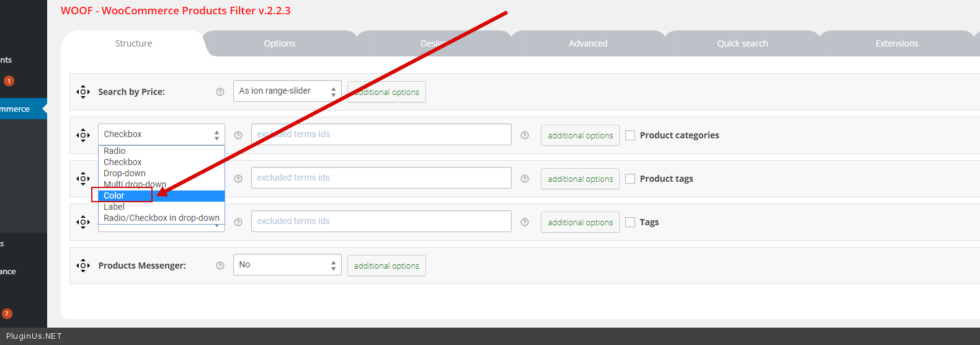Click the drag handle for Search by Price
This screenshot has width=980, height=345.
pos(83,92)
